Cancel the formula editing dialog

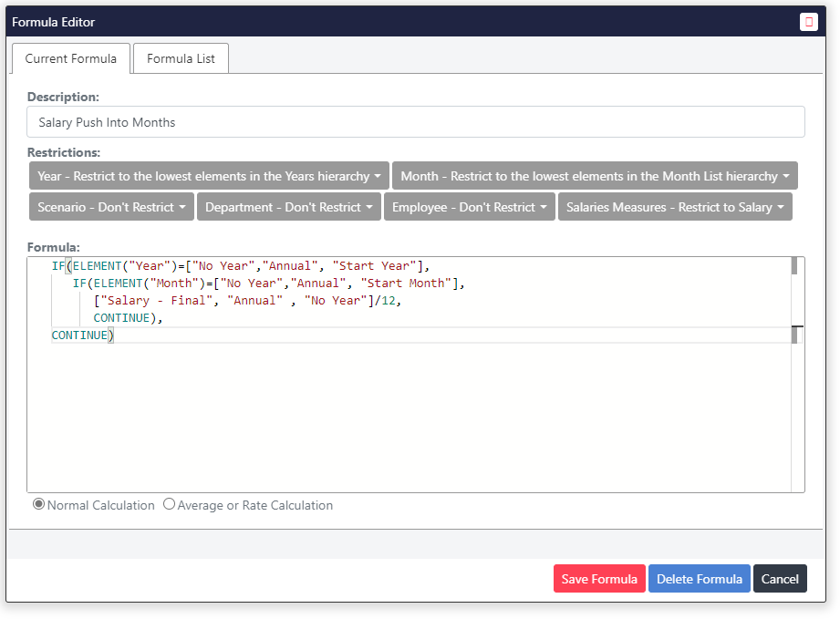pyautogui.click(x=780, y=579)
